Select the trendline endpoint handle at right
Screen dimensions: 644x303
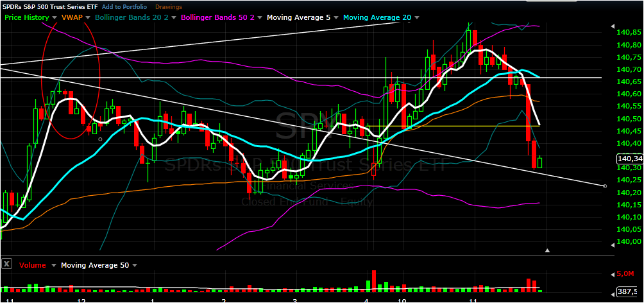(605, 186)
